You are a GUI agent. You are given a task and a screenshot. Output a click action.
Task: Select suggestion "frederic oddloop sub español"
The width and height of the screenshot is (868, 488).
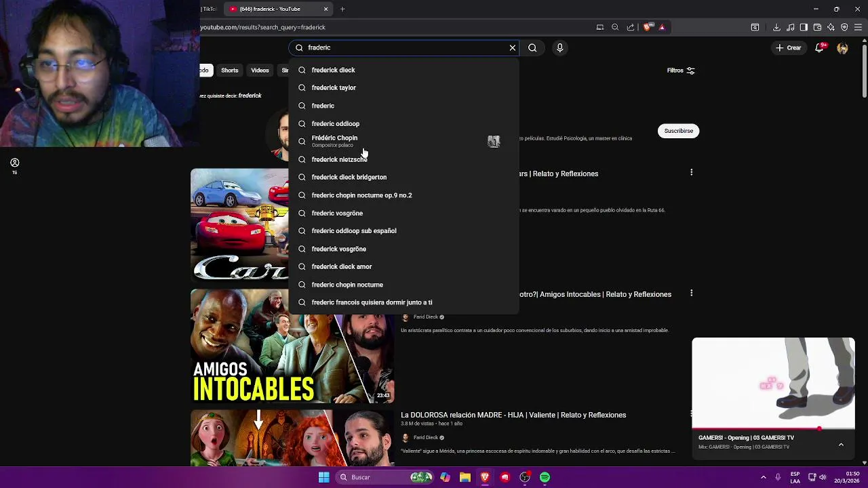(x=404, y=230)
